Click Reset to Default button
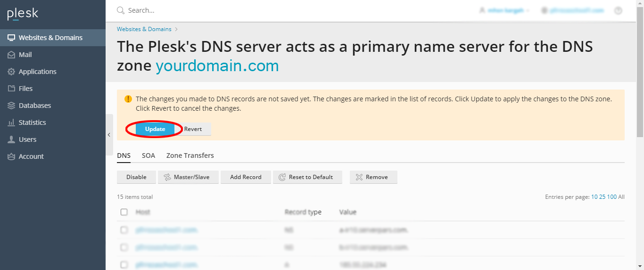Viewport: 644px width, 270px height. coord(307,177)
